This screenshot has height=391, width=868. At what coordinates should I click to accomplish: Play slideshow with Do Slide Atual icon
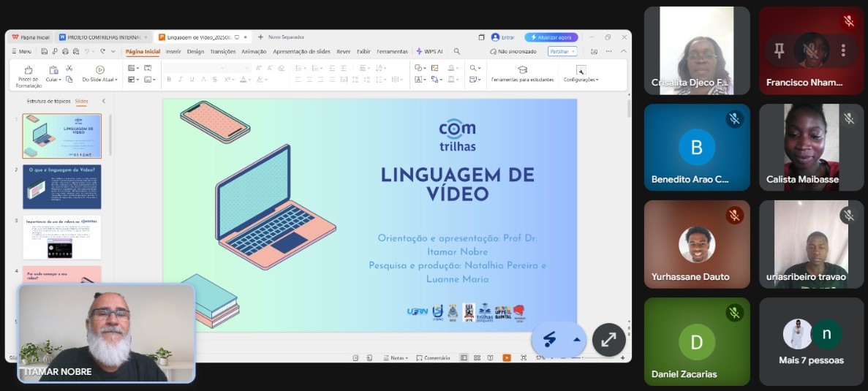click(x=99, y=74)
